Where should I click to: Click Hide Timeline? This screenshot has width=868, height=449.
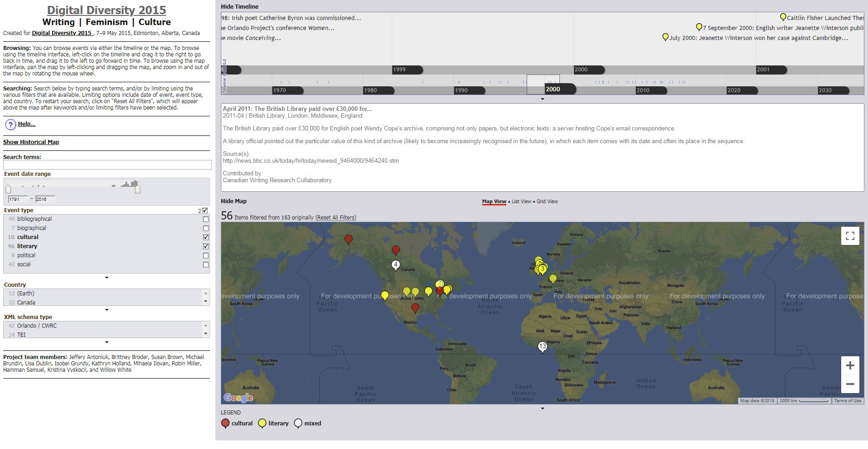(239, 6)
